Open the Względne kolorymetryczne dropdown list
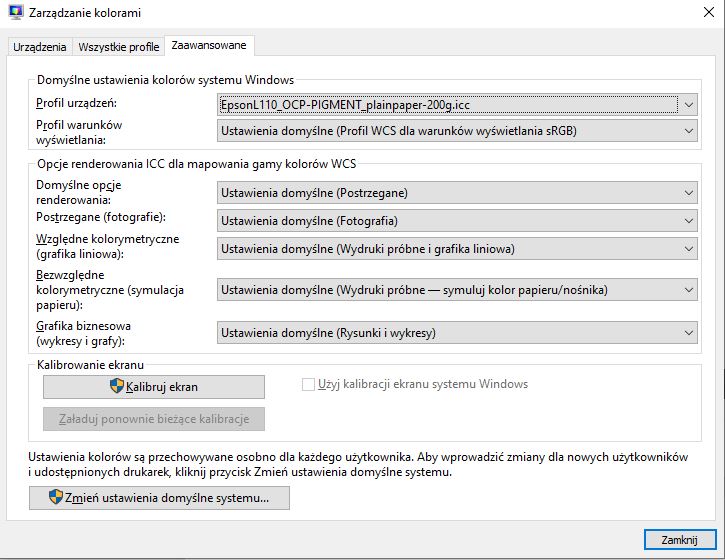Screen dimensions: 725x560 (457, 249)
